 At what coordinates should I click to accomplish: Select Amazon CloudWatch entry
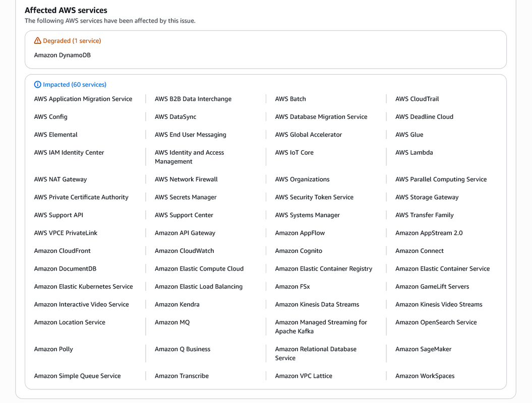185,251
